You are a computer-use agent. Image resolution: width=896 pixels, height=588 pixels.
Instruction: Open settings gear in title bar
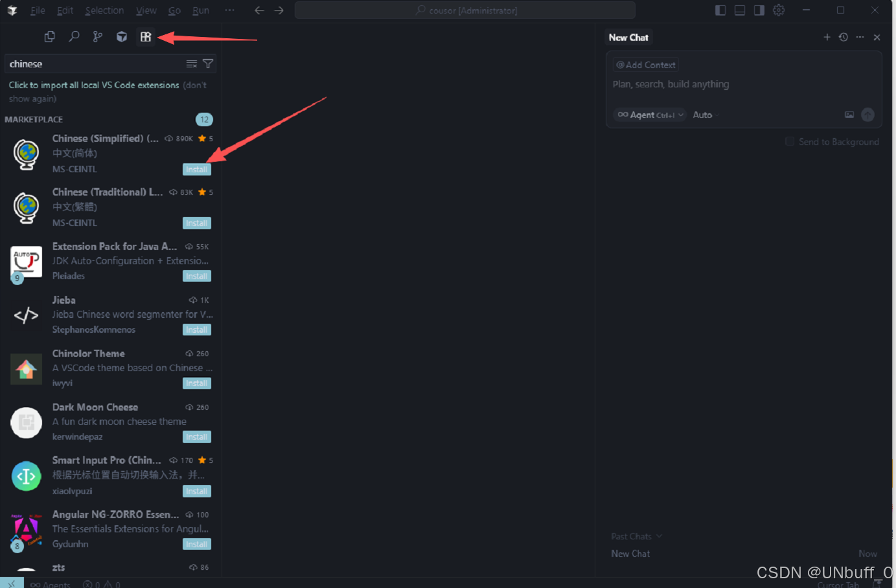pos(779,10)
